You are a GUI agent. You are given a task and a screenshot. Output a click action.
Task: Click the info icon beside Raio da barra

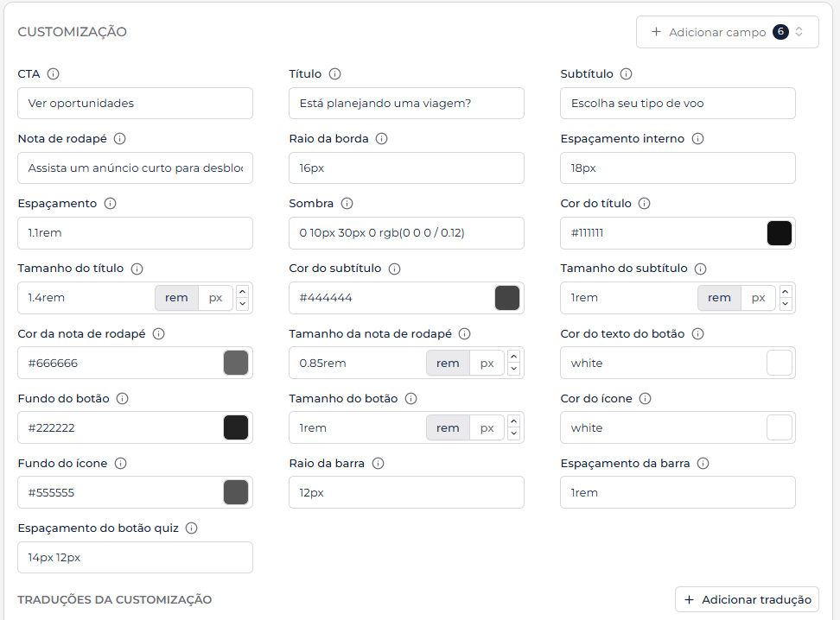pos(379,463)
